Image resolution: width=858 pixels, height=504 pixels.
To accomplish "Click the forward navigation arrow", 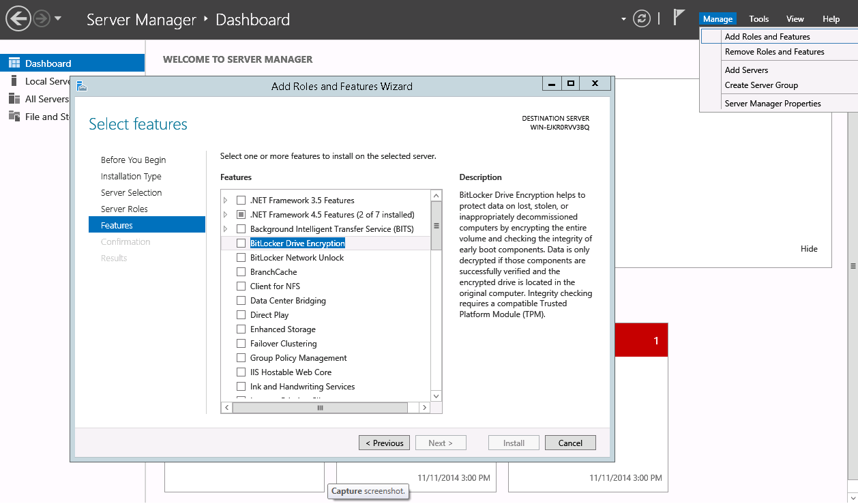I will pos(42,18).
